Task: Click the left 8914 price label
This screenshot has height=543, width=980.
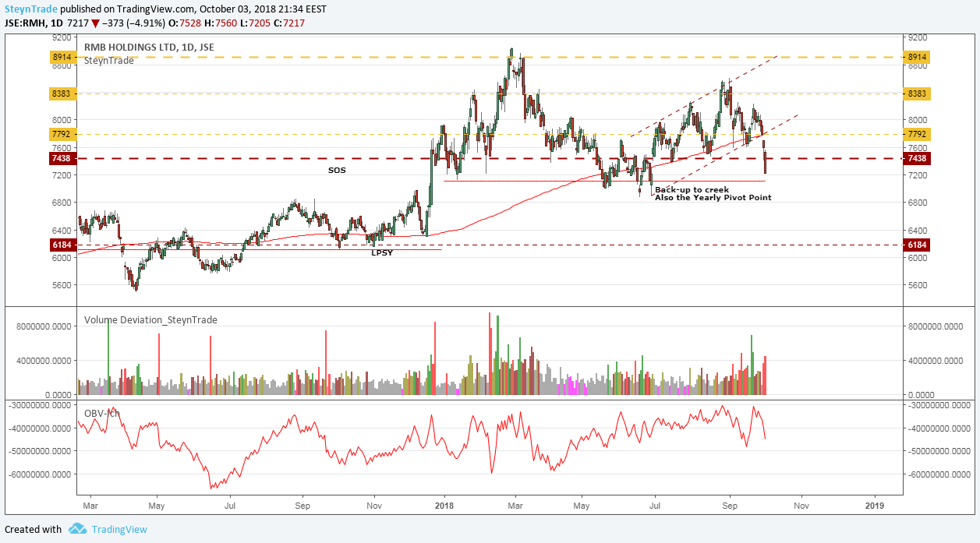Action: tap(62, 58)
